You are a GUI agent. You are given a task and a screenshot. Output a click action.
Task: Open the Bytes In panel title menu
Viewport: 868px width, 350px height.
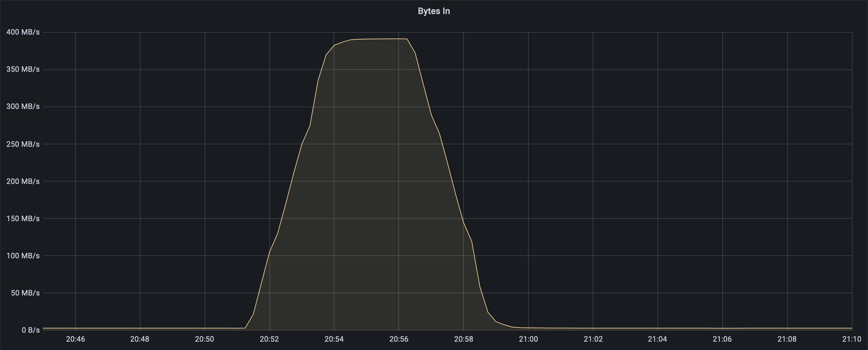point(434,11)
